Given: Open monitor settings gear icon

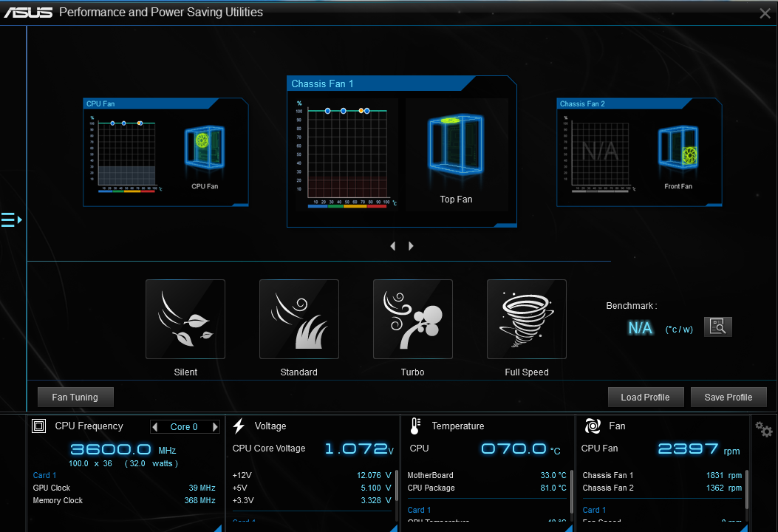Looking at the screenshot, I should coord(764,429).
